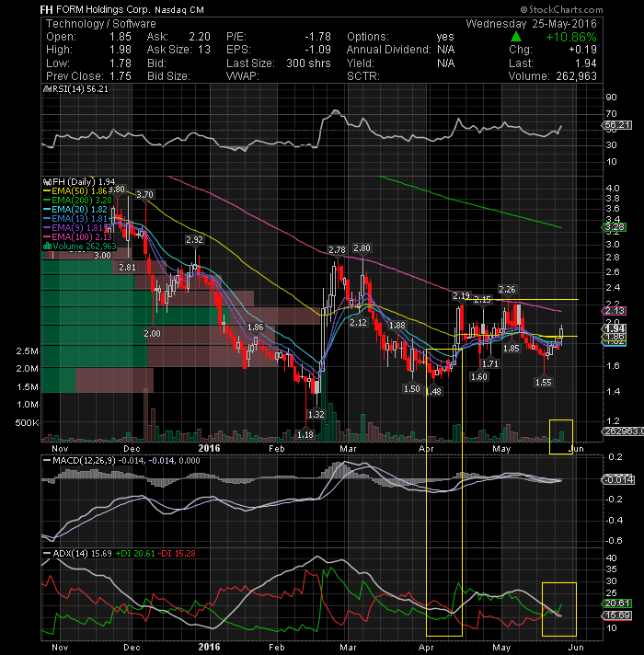Select the Open value 1.85
644x655 pixels.
click(x=121, y=37)
